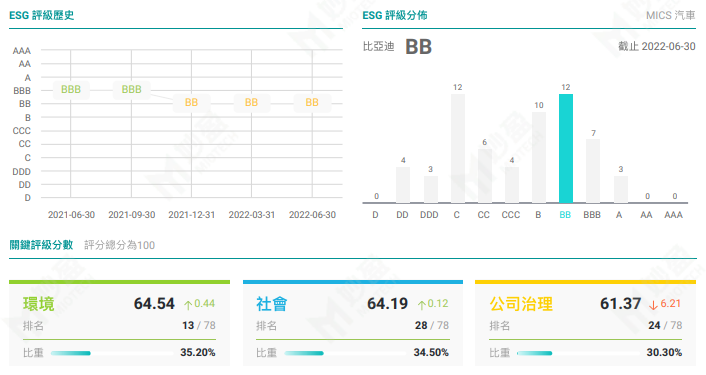Click the green up arrow beside 0.44
Viewport: 706px width, 375px height.
pyautogui.click(x=188, y=305)
